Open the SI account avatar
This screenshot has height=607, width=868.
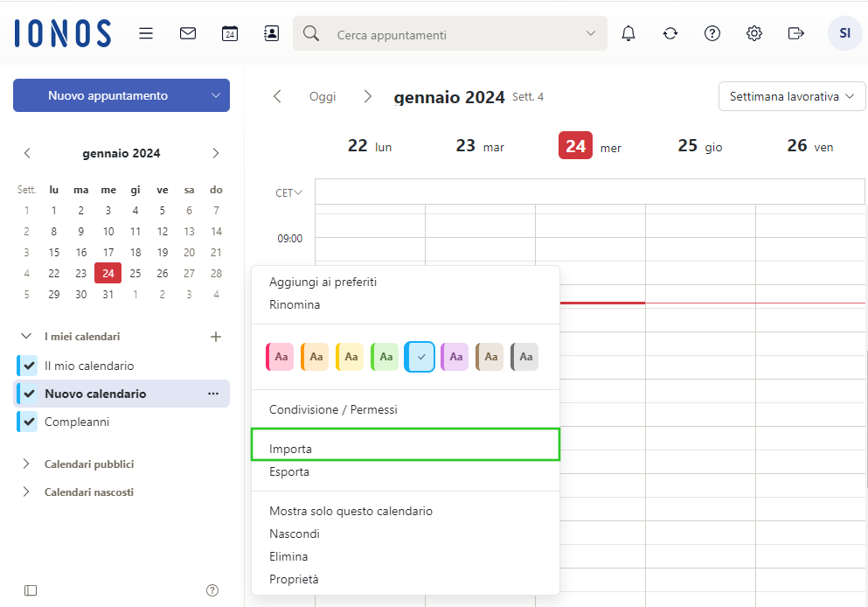(x=844, y=33)
